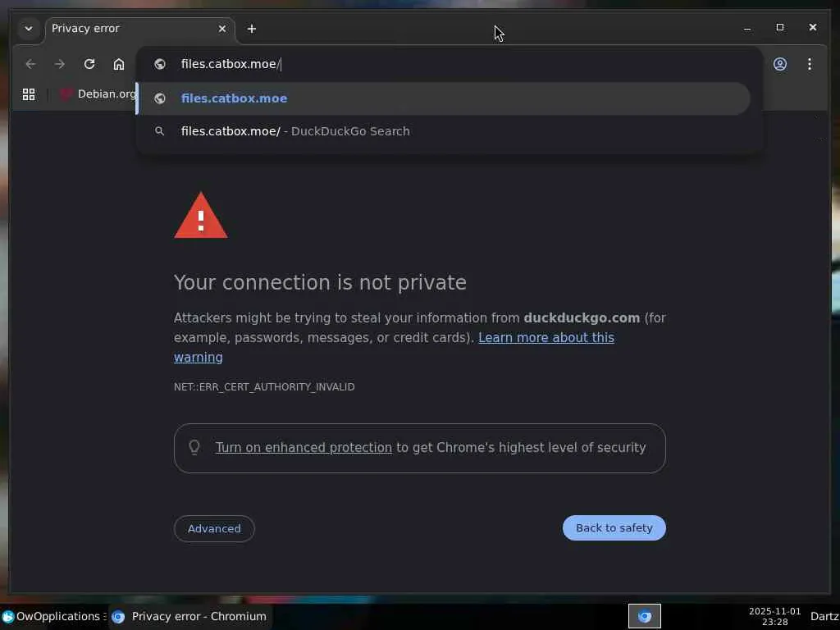Viewport: 840px width, 630px height.
Task: Open Learn more about this warning link
Action: coord(546,338)
